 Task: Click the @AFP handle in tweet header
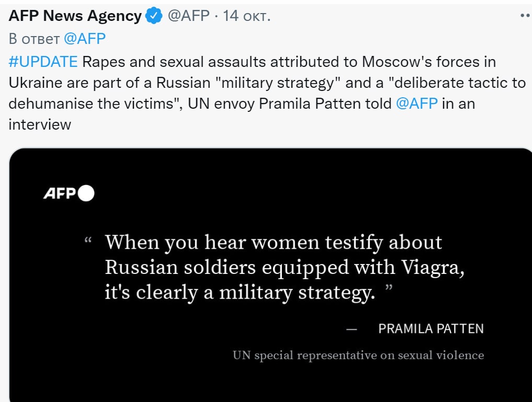pyautogui.click(x=189, y=16)
